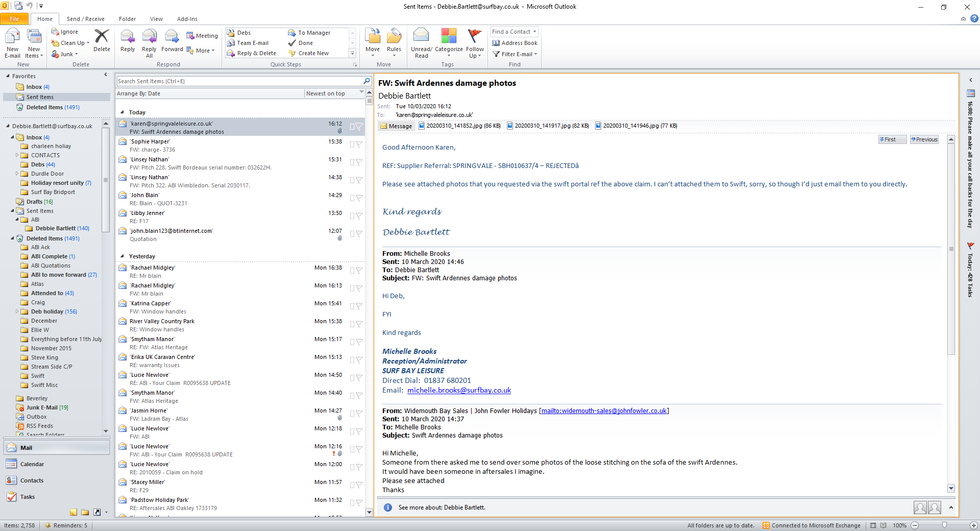Toggle category box on John Blain message

tap(352, 198)
